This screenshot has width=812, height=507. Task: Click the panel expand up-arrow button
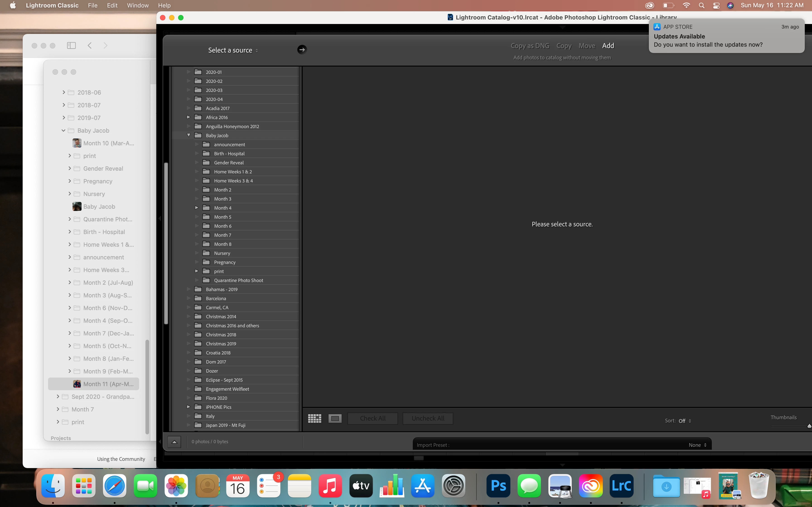coord(174,442)
